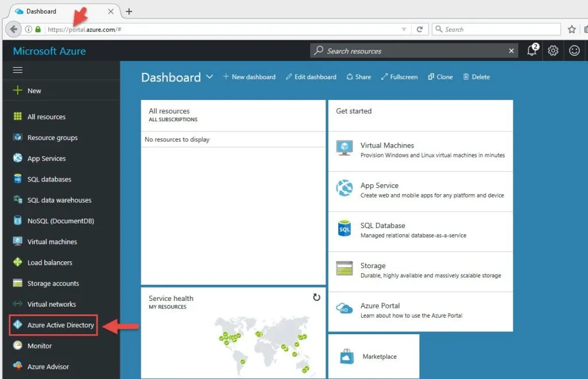Click the Virtual Machines tile icon
This screenshot has height=379, width=588.
[x=345, y=148]
